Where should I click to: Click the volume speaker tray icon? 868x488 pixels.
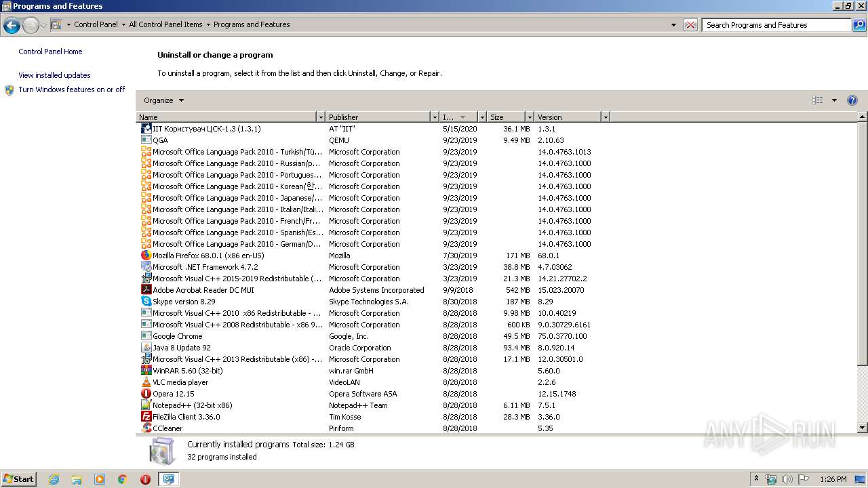(x=787, y=479)
